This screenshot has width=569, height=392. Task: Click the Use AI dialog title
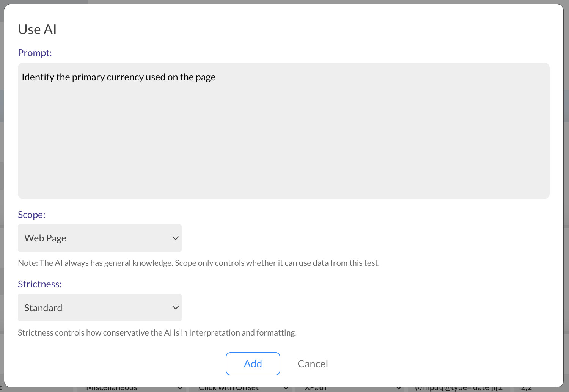[x=37, y=29]
